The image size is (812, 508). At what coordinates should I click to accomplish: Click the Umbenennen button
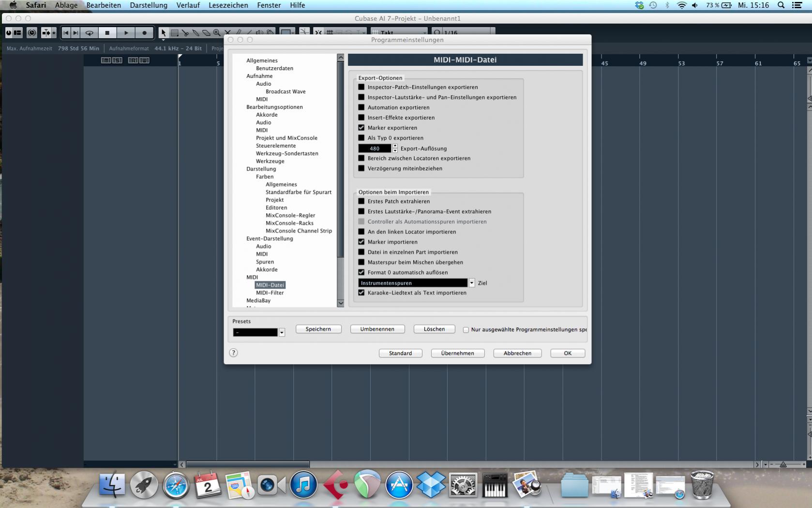click(377, 329)
